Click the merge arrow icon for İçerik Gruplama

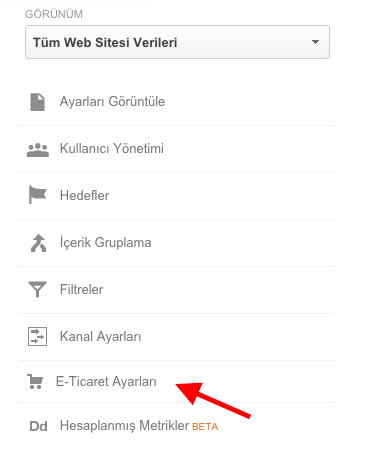point(38,243)
